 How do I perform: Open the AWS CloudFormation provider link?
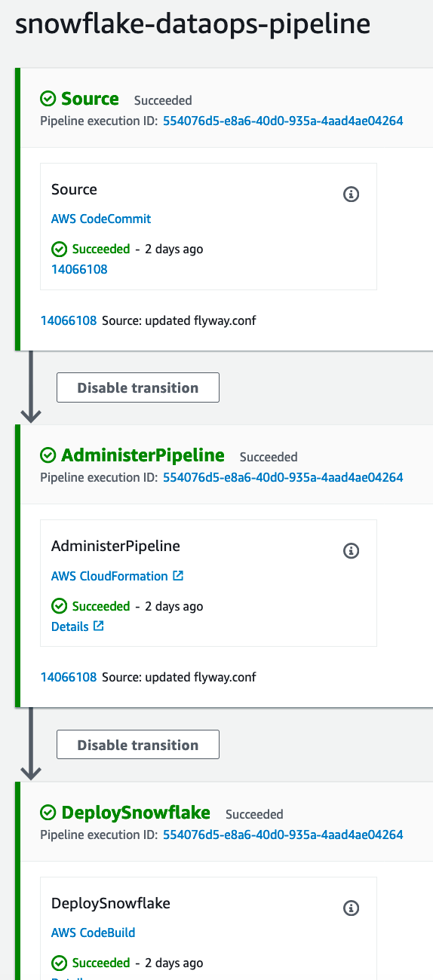pyautogui.click(x=109, y=576)
